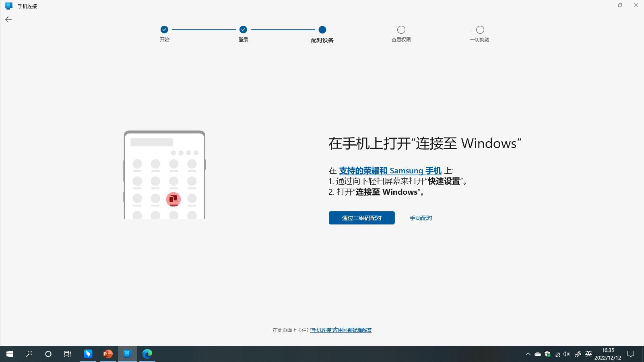644x362 pixels.
Task: Click the 手机连接 taskbar icon
Action: click(x=128, y=354)
